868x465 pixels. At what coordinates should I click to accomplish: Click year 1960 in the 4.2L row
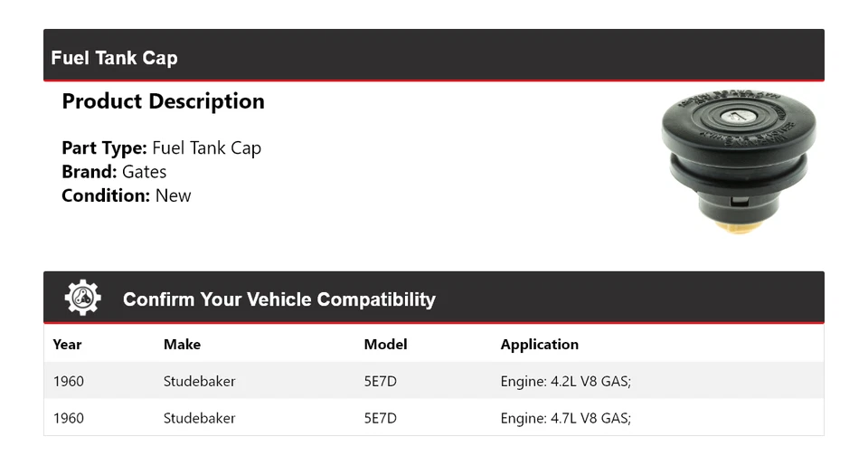(x=68, y=381)
